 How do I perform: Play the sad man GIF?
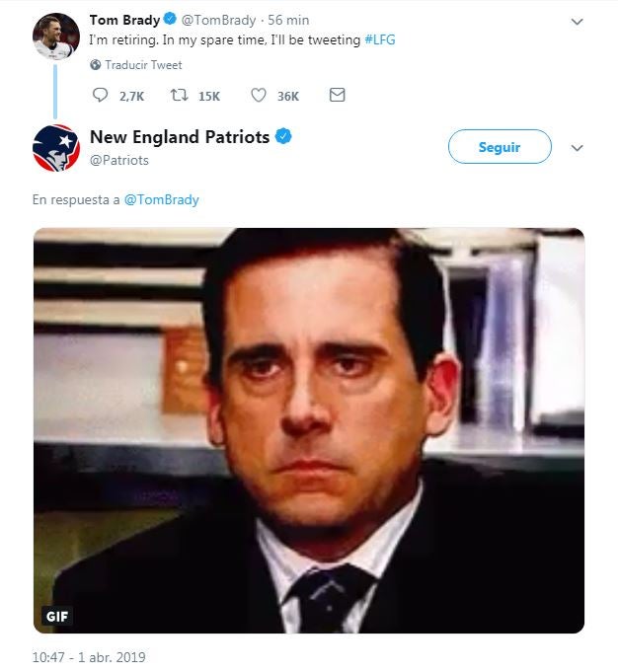point(309,430)
